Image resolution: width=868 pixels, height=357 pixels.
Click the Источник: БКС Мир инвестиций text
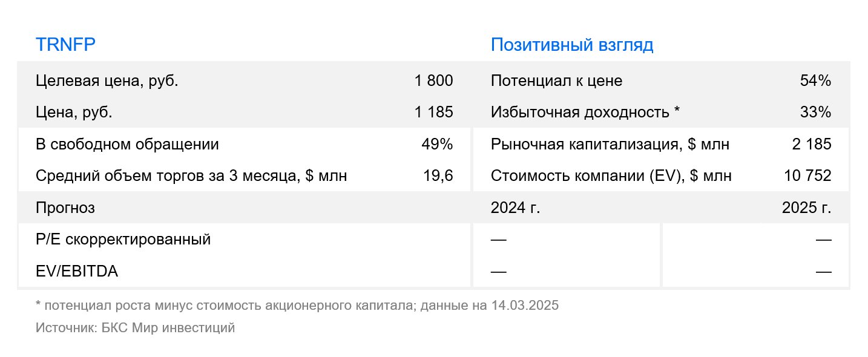click(x=135, y=329)
